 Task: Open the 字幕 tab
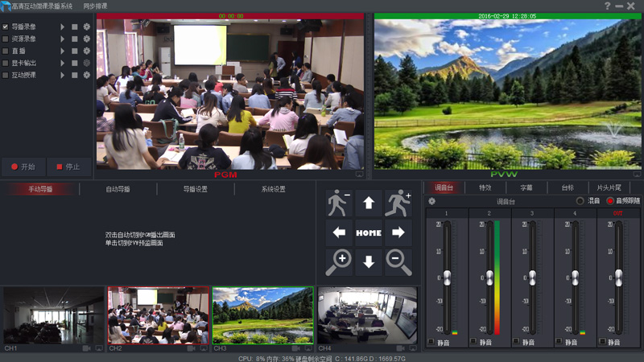click(x=526, y=187)
